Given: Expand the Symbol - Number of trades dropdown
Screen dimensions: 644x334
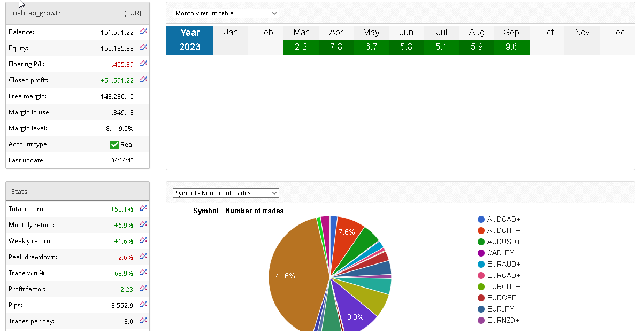Looking at the screenshot, I should coord(226,193).
